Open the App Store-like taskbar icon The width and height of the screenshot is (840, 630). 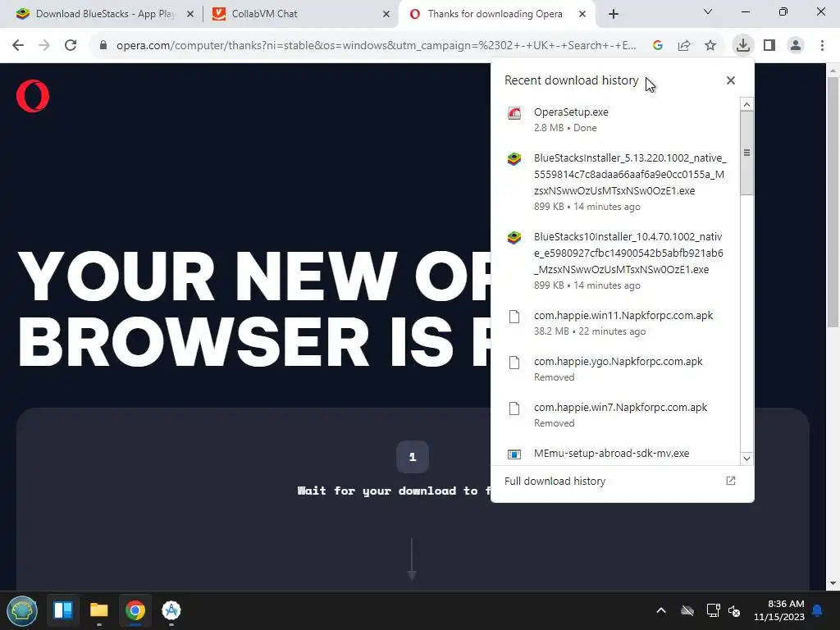click(x=171, y=610)
